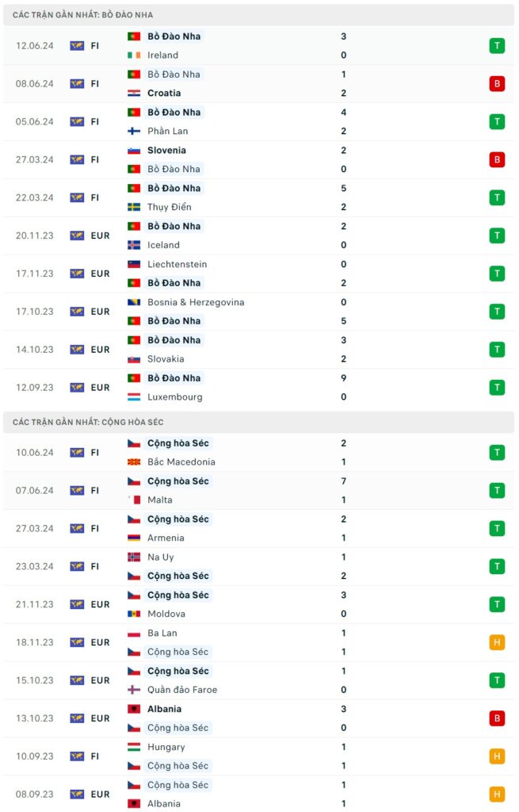Open the Liechtenstein team link
This screenshot has width=519, height=812.
point(177,264)
